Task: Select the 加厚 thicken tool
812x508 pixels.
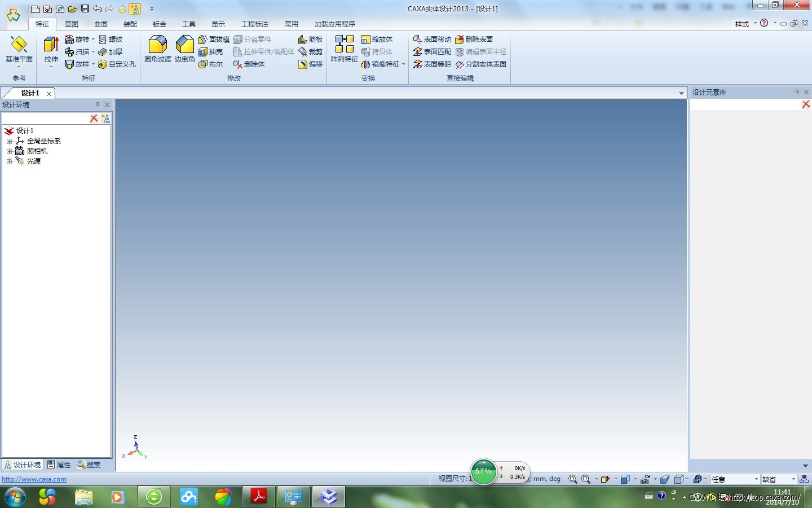Action: (111, 52)
